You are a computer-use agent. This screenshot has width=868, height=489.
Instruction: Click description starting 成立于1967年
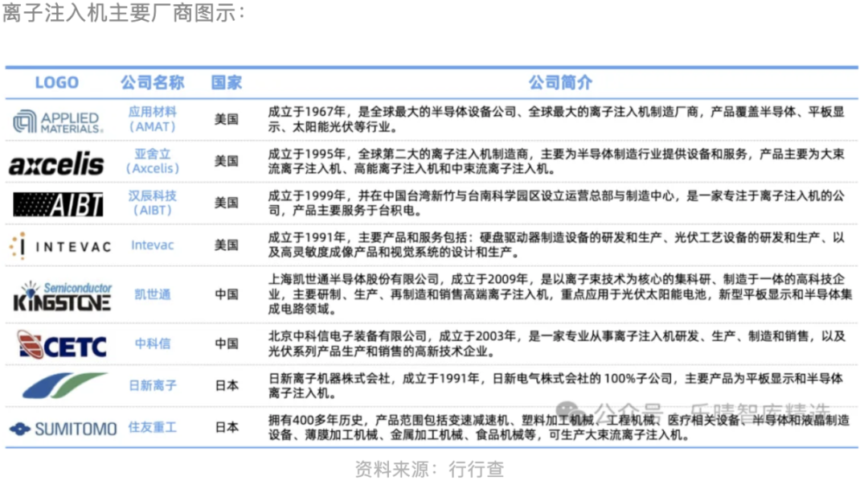tap(556, 119)
